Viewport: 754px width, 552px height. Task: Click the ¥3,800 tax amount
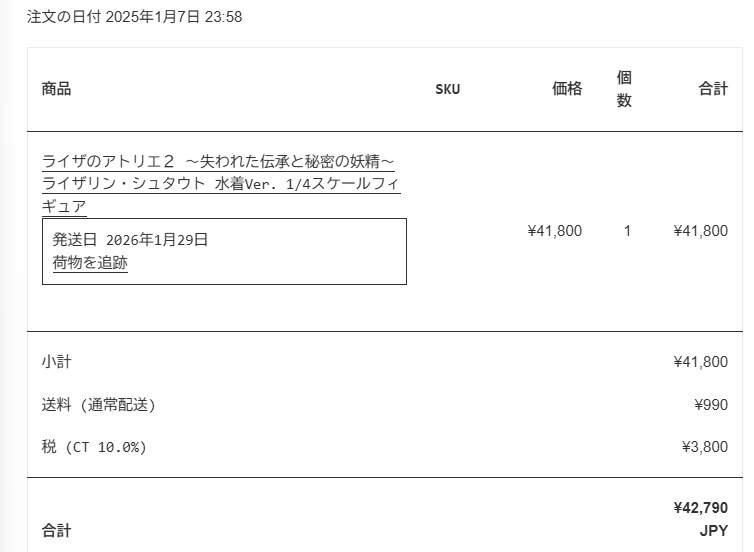704,447
